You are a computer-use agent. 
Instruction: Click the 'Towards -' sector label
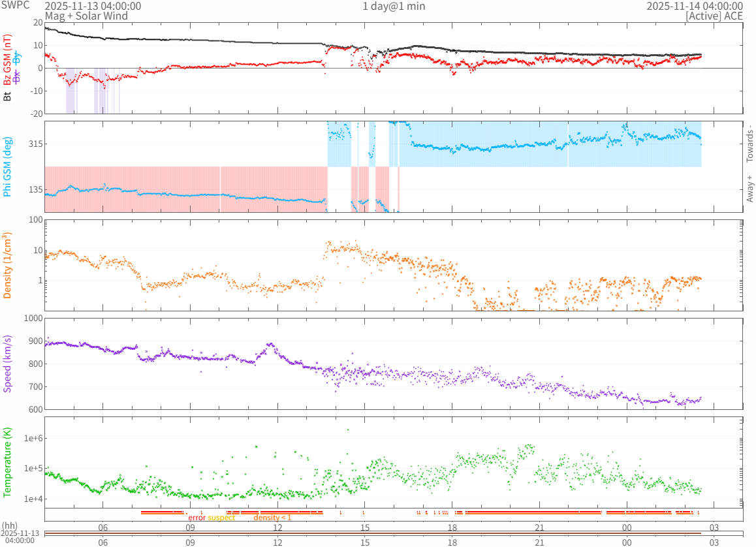[749, 144]
